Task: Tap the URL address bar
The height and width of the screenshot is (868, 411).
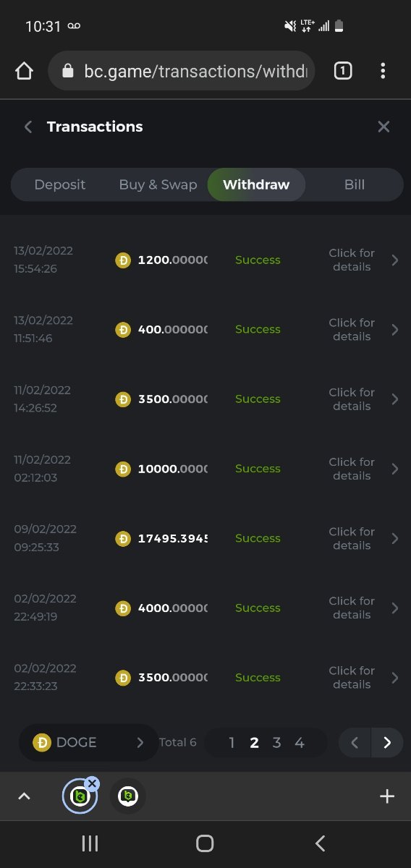Action: 182,71
